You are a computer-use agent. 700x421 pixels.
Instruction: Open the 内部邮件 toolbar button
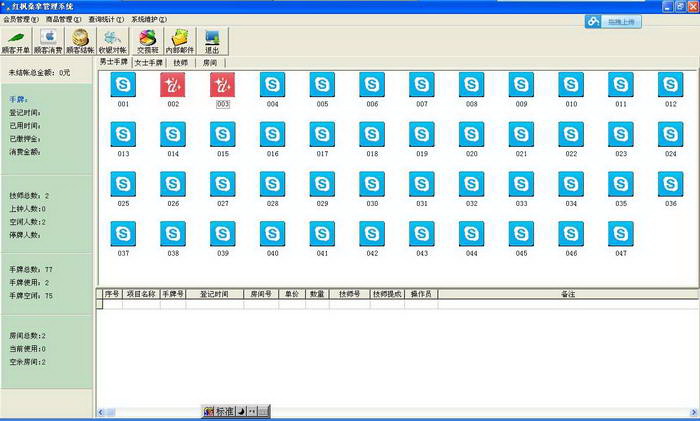pyautogui.click(x=180, y=41)
